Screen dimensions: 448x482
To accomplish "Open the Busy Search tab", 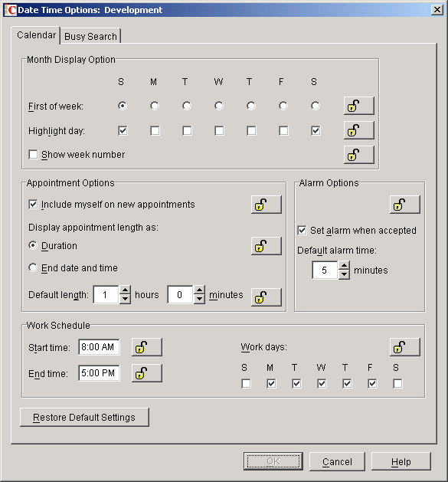I will [90, 36].
